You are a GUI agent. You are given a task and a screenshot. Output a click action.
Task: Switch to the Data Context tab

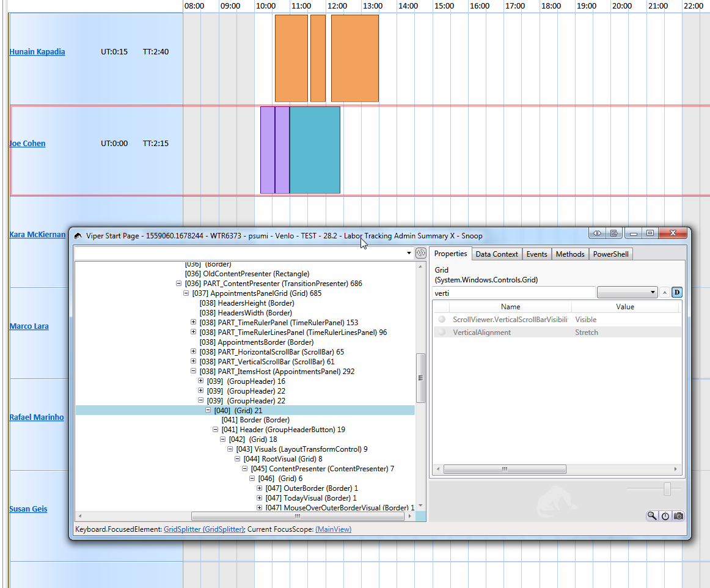(496, 254)
